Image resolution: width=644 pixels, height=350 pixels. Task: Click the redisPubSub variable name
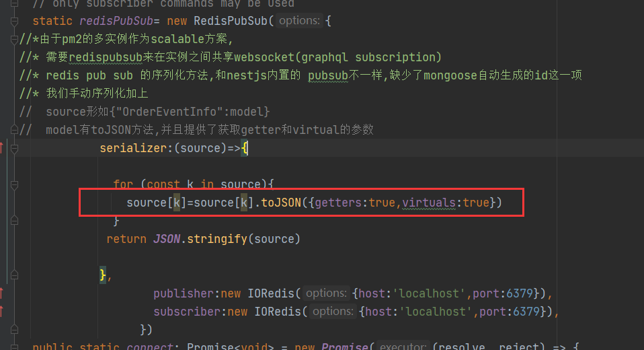[116, 21]
